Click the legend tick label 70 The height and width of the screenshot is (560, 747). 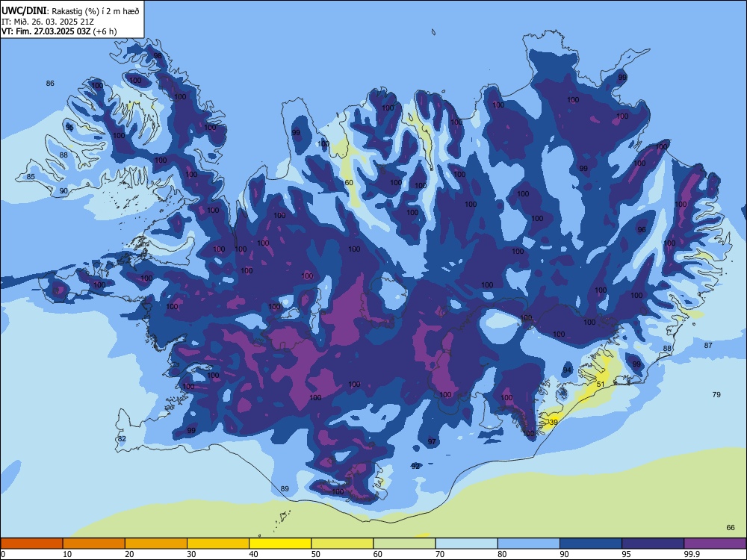[x=440, y=554]
